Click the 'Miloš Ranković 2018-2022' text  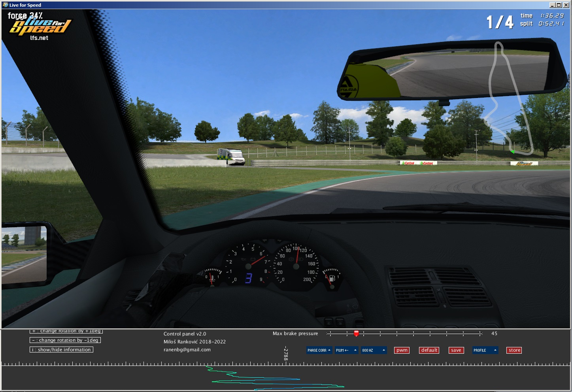(194, 342)
